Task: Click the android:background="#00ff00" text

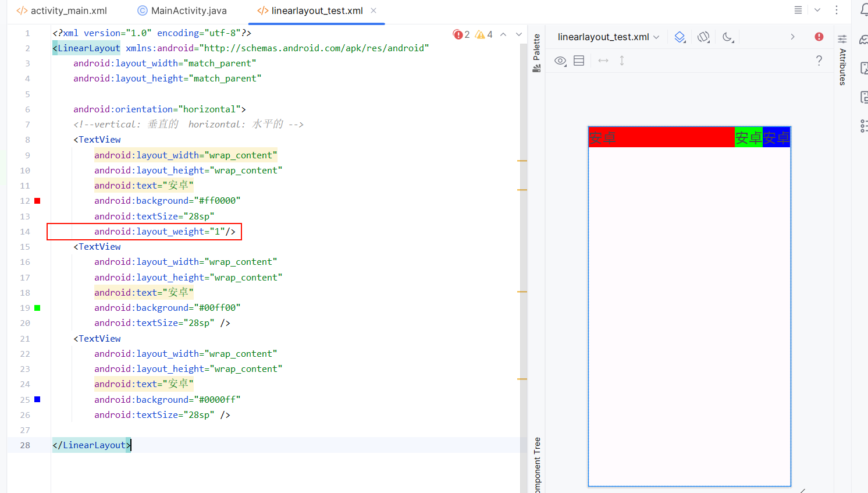Action: click(x=167, y=308)
